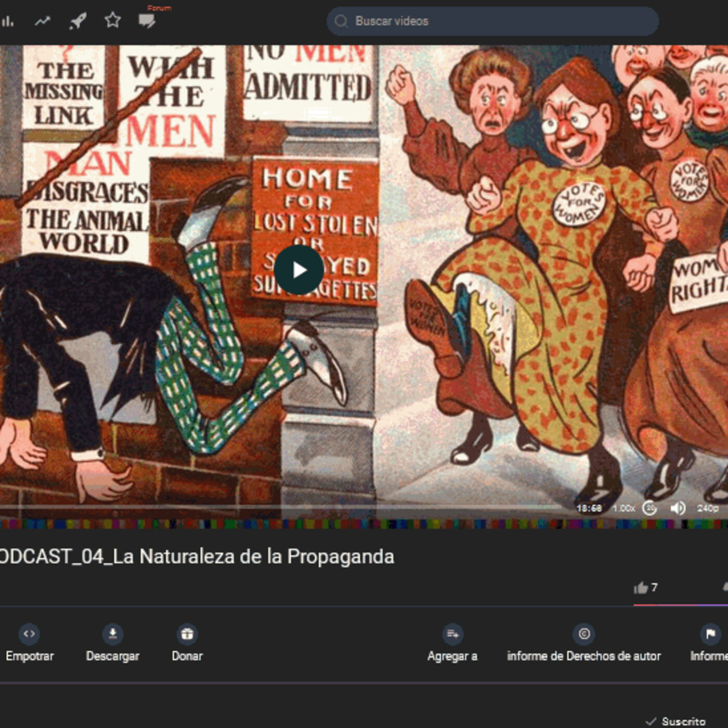Play the video with center play button
728x728 pixels.
pos(298,270)
